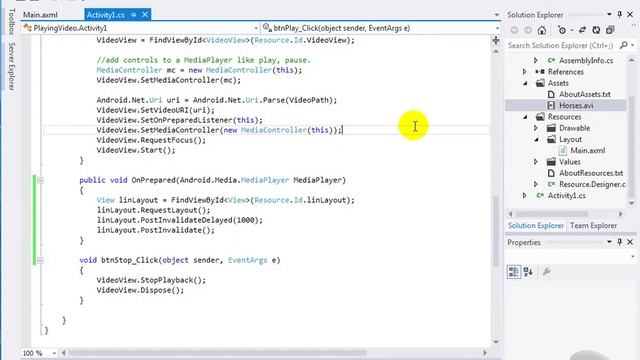
Task: Click the pin icon on Activity1.cs tab
Action: click(133, 15)
